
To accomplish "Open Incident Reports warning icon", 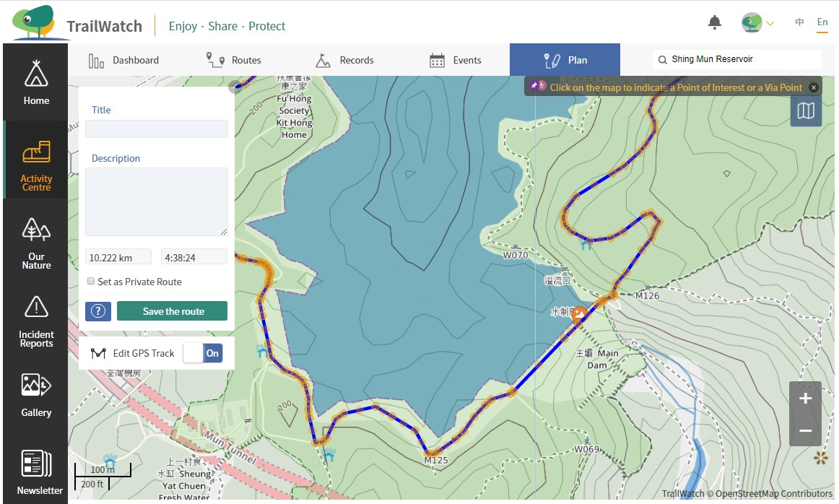I will pyautogui.click(x=36, y=321).
